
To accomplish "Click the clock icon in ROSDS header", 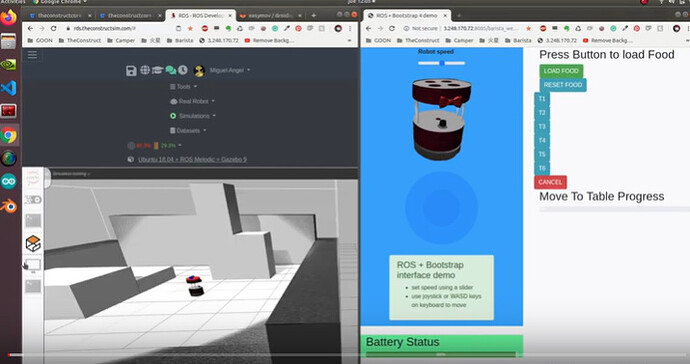I will 183,70.
